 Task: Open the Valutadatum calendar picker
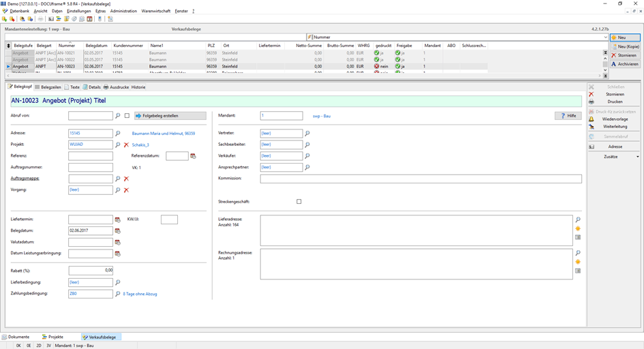tap(117, 242)
